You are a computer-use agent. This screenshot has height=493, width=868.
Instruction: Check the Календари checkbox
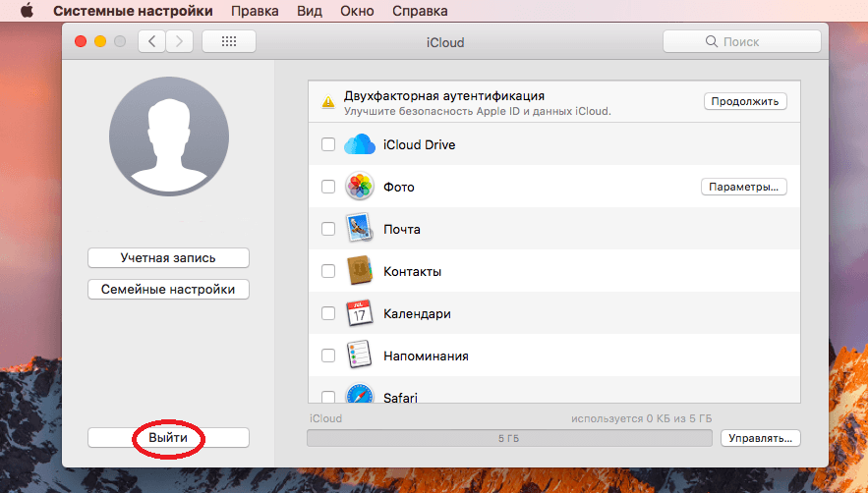click(328, 314)
